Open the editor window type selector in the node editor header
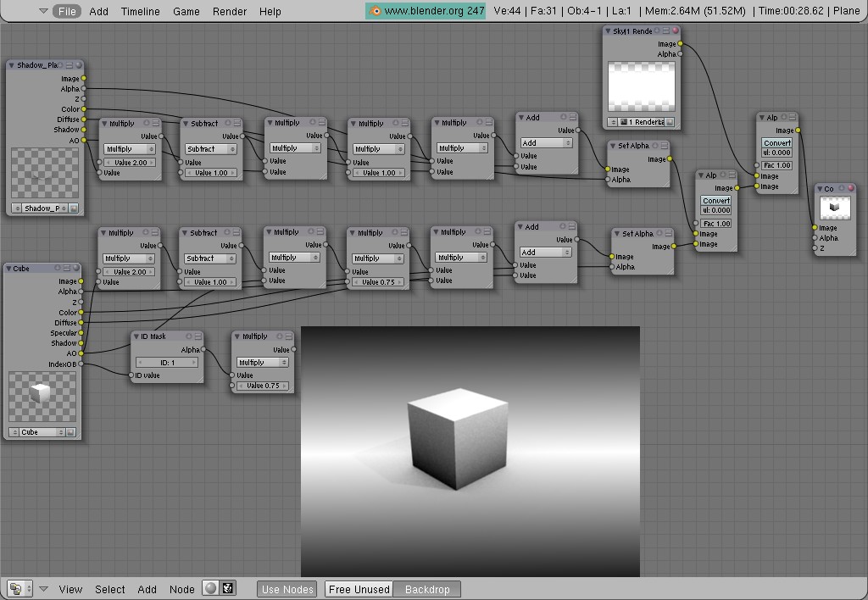 [19, 588]
